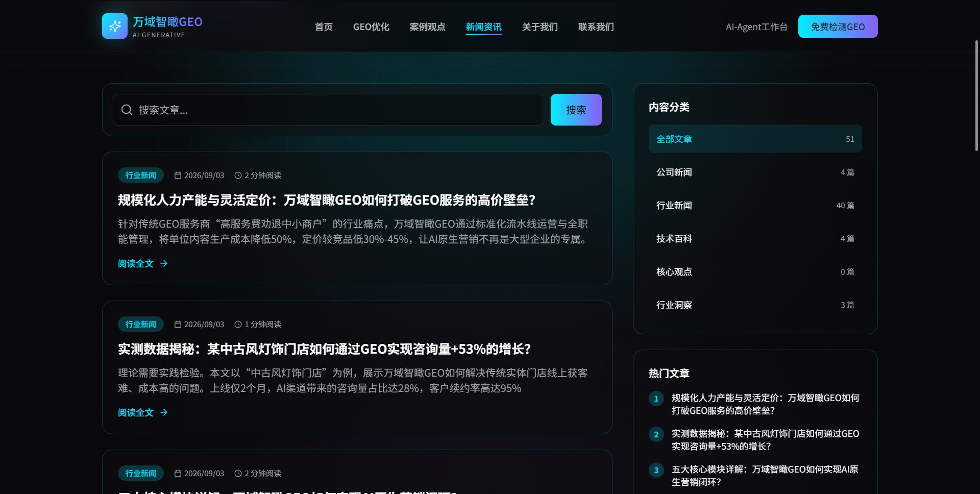The width and height of the screenshot is (980, 494).
Task: Filter by 公司新闻 category
Action: pos(755,172)
